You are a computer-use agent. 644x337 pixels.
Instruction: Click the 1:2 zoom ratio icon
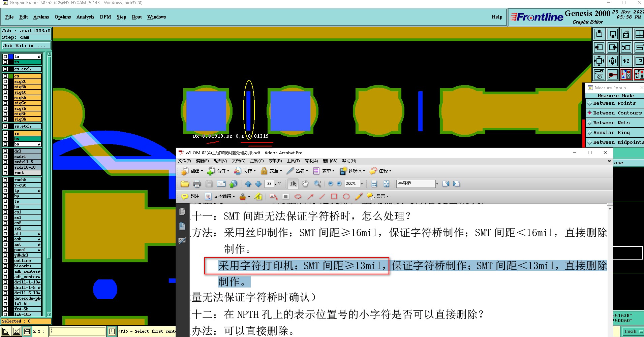click(x=626, y=61)
